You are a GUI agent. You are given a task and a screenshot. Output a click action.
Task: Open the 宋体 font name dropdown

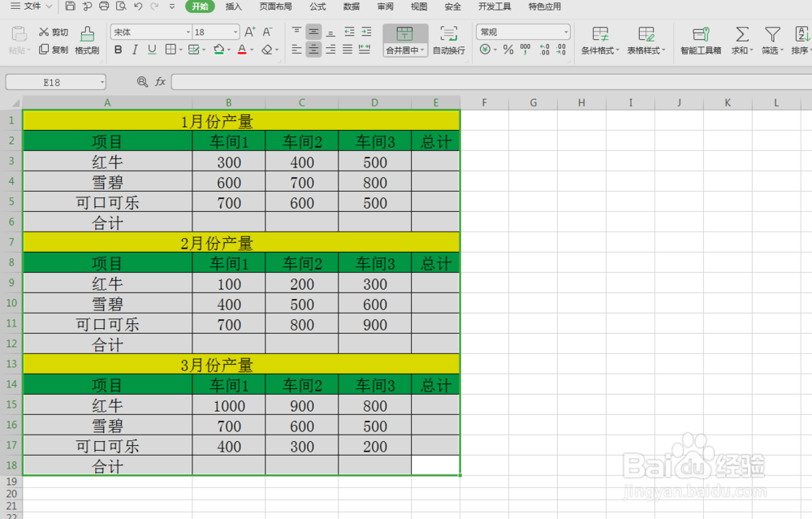click(x=188, y=32)
